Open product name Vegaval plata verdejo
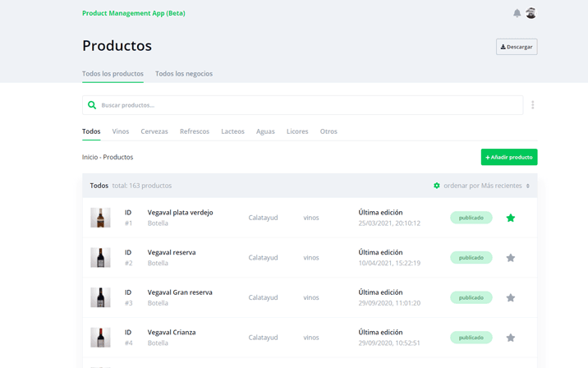Image resolution: width=588 pixels, height=368 pixels. tap(180, 212)
